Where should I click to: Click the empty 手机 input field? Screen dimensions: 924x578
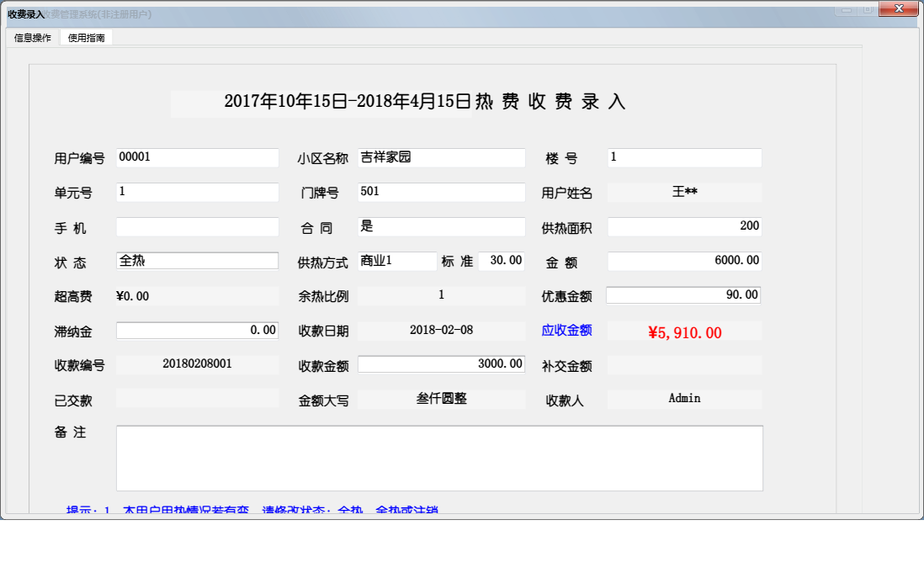(x=197, y=226)
